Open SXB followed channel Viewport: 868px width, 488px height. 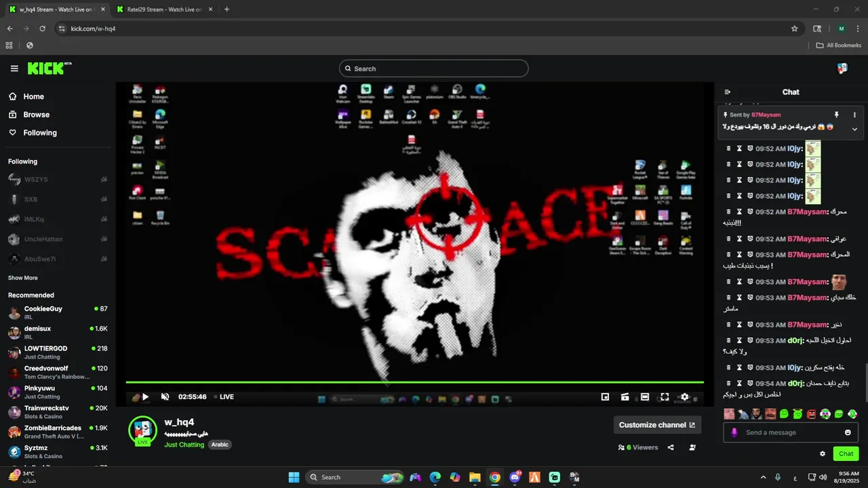(58, 199)
